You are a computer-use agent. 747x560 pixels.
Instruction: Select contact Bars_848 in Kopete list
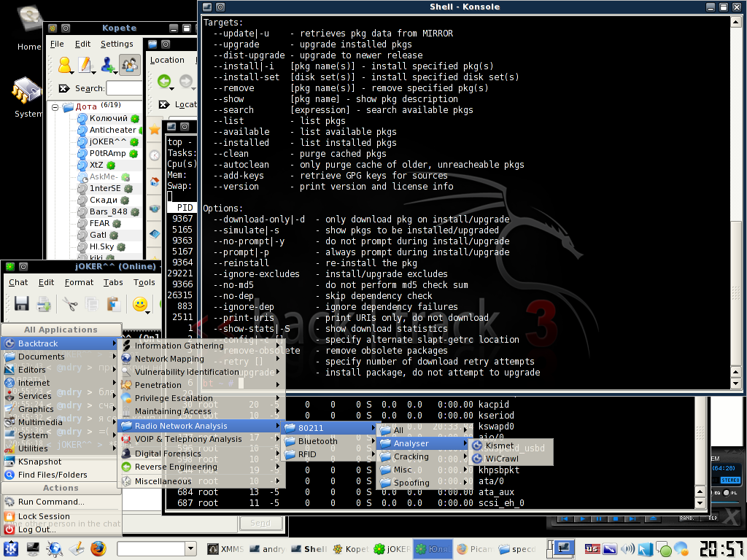click(x=108, y=211)
